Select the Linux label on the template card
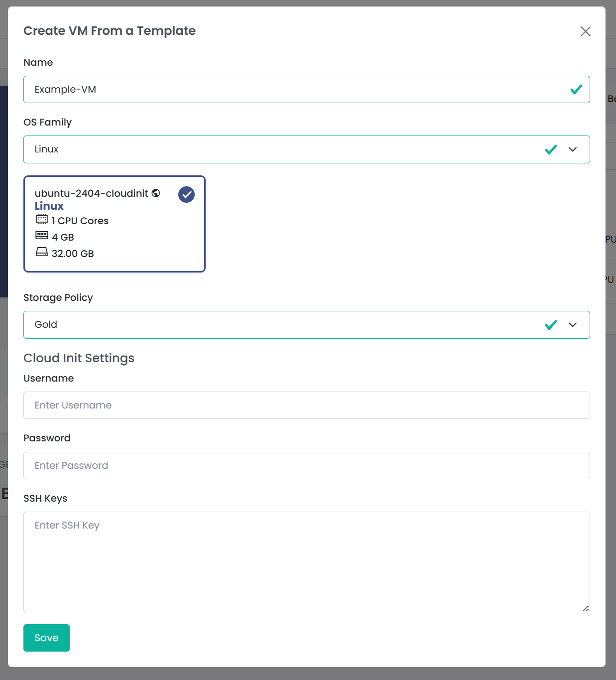616x680 pixels. click(x=48, y=206)
